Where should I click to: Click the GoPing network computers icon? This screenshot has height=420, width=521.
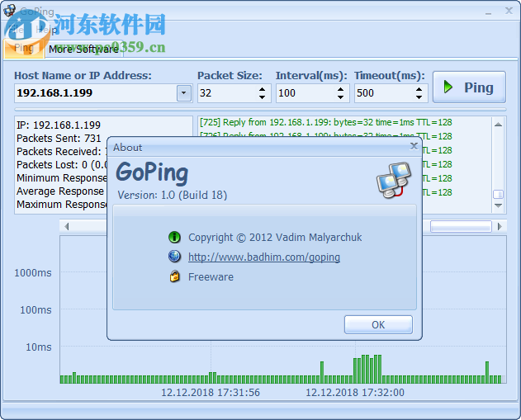[x=394, y=180]
